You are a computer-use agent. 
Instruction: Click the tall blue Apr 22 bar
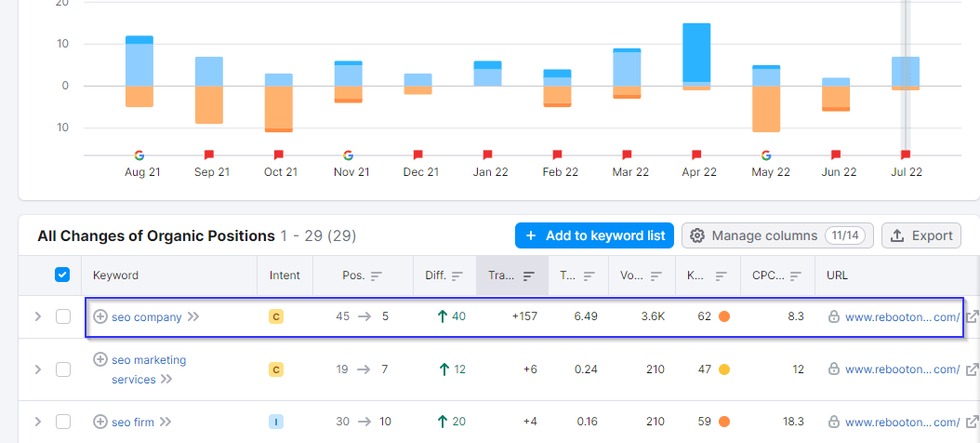pos(696,52)
